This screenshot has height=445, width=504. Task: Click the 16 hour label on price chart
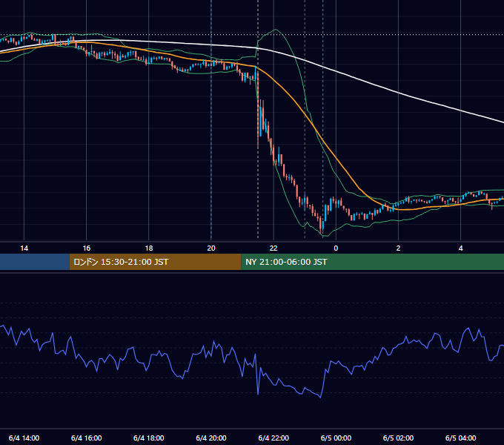tap(87, 248)
